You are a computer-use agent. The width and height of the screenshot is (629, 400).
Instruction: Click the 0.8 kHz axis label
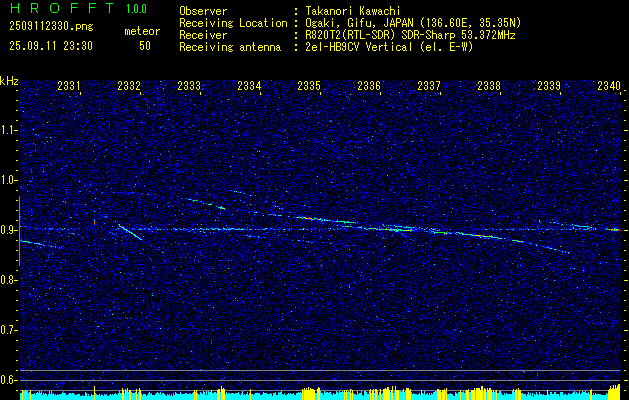[x=8, y=280]
